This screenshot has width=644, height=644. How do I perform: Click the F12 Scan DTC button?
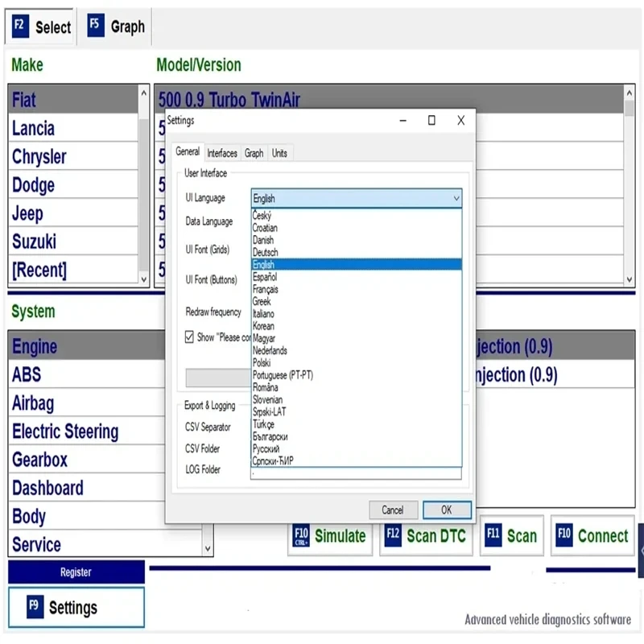tap(426, 535)
